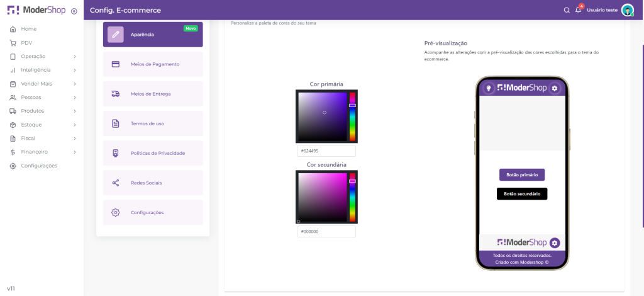Click the Vender Mais envelope icon
The height and width of the screenshot is (296, 644).
(x=13, y=84)
